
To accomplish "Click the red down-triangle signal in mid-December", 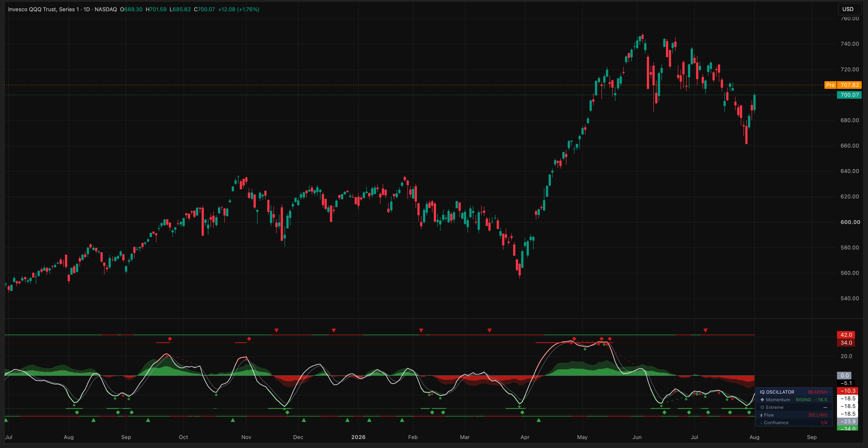I will point(334,331).
